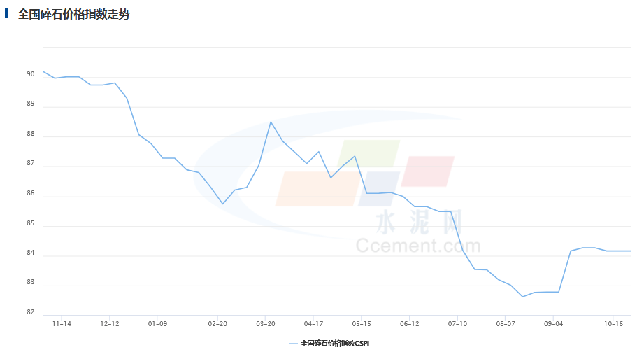The image size is (644, 359).
Task: Click the 02-20 date axis label
Action: pos(217,324)
